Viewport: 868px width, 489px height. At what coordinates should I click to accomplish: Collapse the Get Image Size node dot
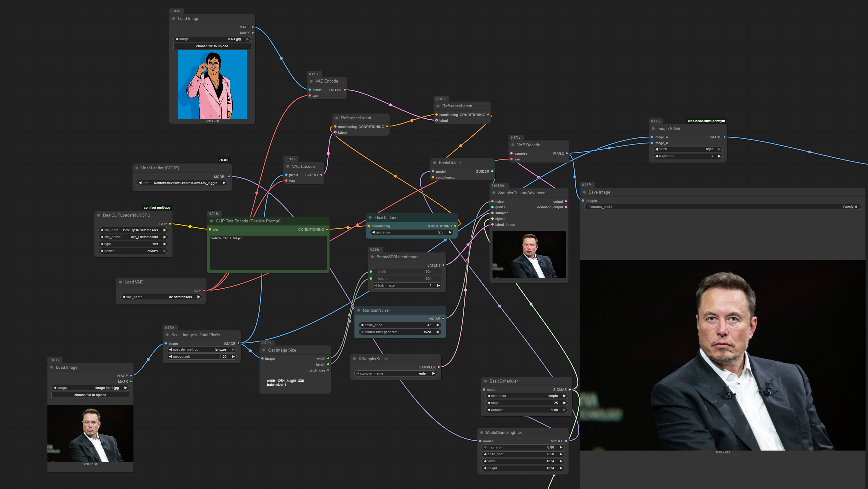pyautogui.click(x=264, y=350)
